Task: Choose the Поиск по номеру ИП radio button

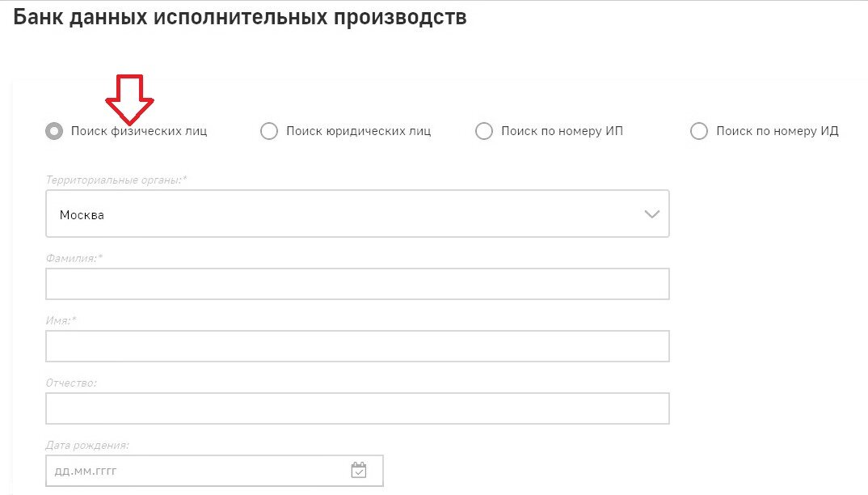Action: 484,131
